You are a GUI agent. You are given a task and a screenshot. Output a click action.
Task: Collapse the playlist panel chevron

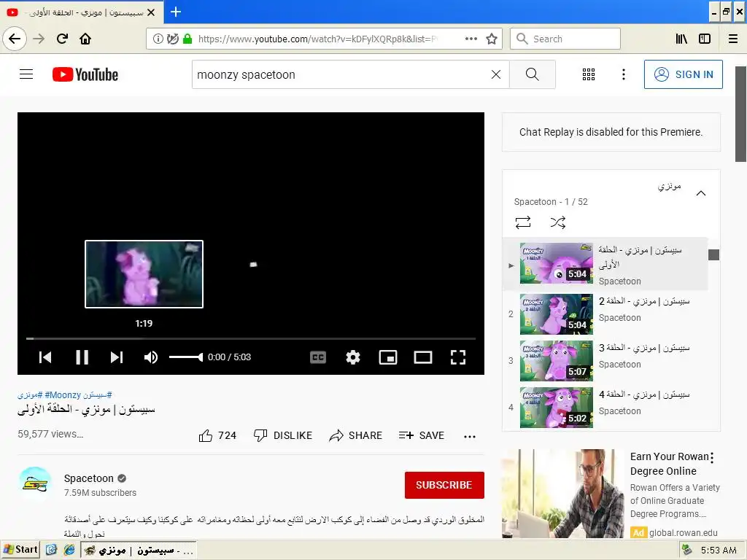(x=701, y=193)
